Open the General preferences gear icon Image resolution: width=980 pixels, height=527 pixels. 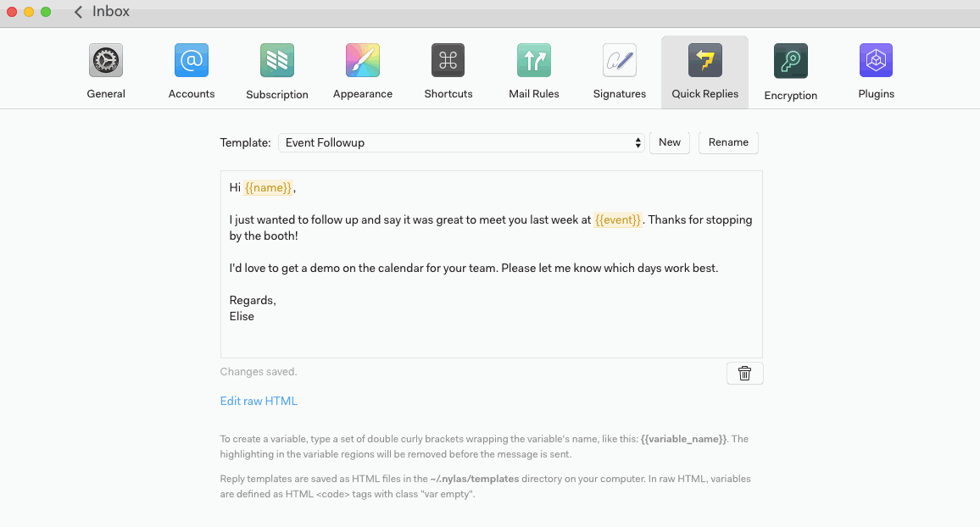pyautogui.click(x=106, y=61)
